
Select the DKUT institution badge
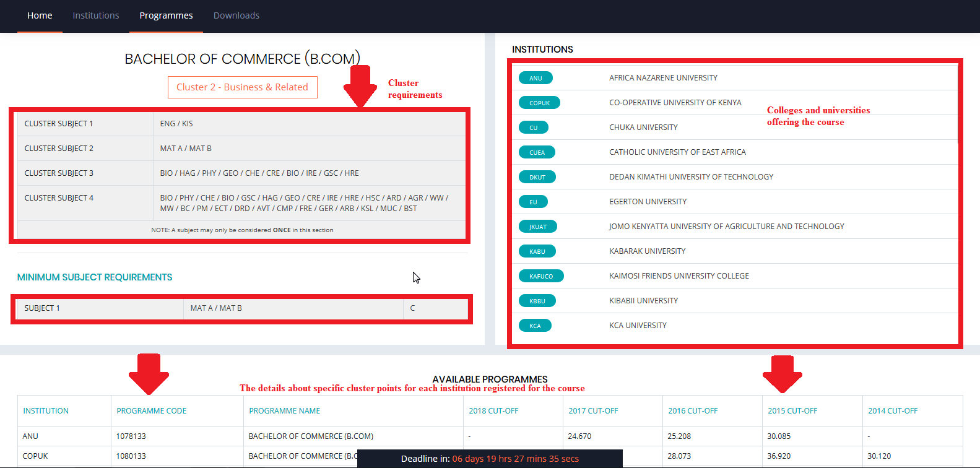pyautogui.click(x=537, y=177)
